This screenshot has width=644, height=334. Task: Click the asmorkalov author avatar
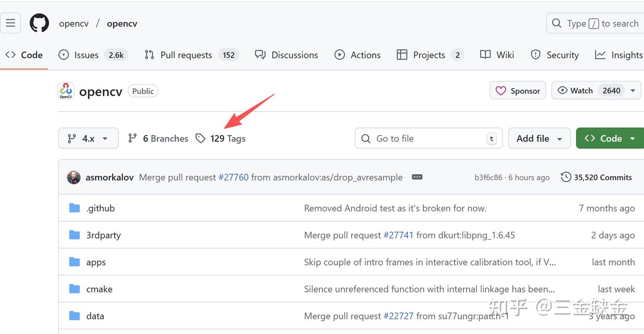coord(74,177)
